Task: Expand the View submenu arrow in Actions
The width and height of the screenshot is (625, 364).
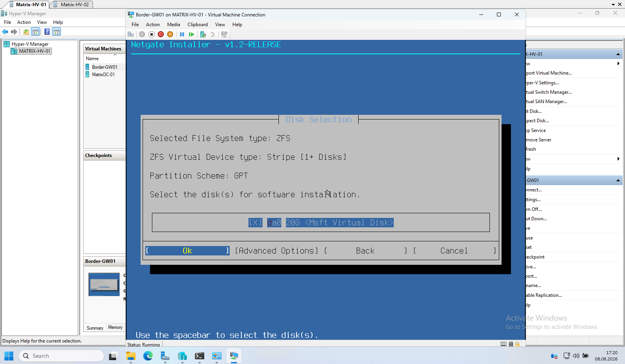Action: point(618,159)
